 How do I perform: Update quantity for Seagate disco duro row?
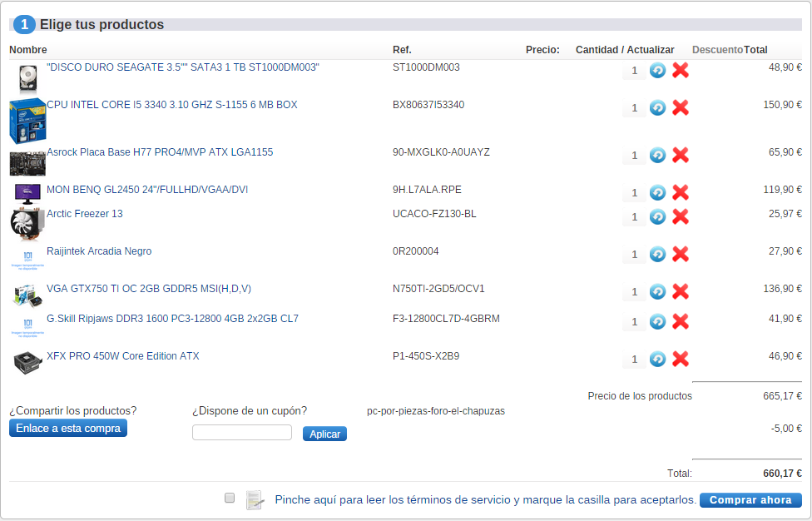point(658,70)
